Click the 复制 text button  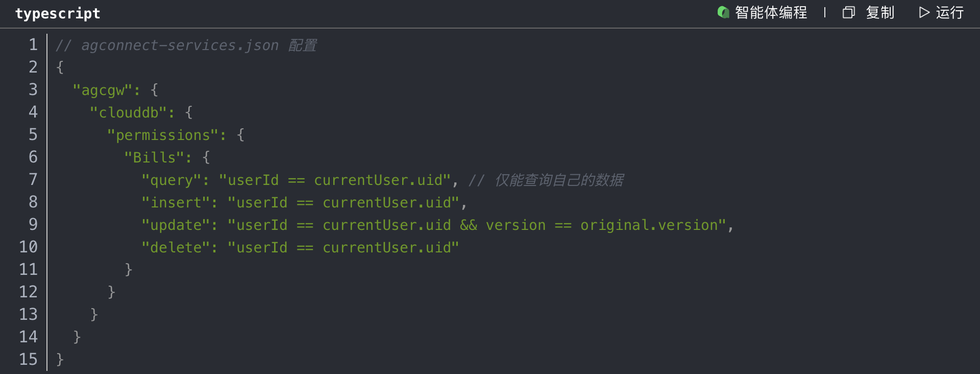[x=880, y=12]
